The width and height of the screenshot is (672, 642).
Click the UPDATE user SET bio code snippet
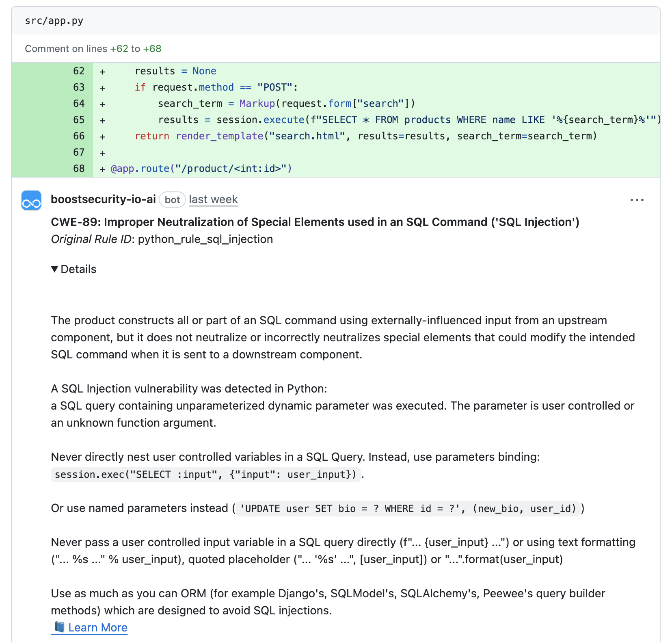click(x=408, y=509)
